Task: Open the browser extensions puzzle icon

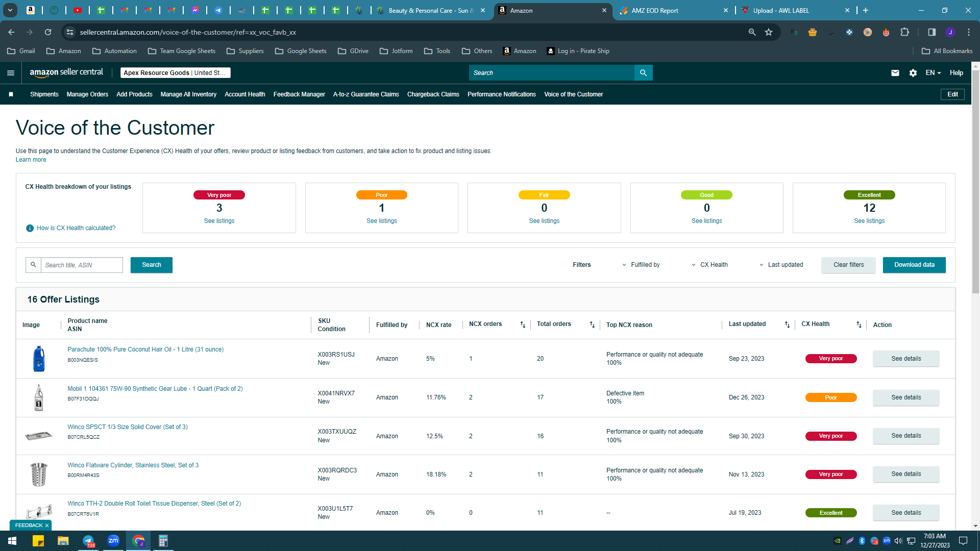Action: [x=904, y=32]
